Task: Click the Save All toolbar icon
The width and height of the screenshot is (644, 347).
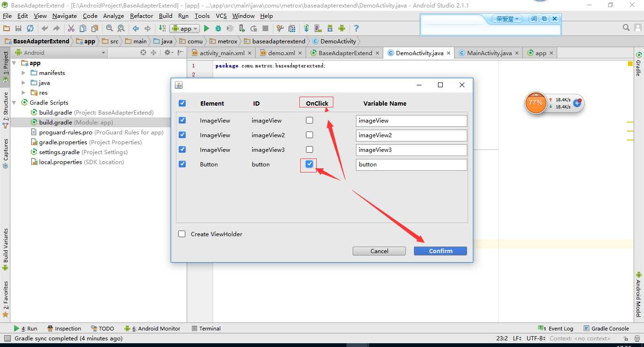Action: coord(18,28)
